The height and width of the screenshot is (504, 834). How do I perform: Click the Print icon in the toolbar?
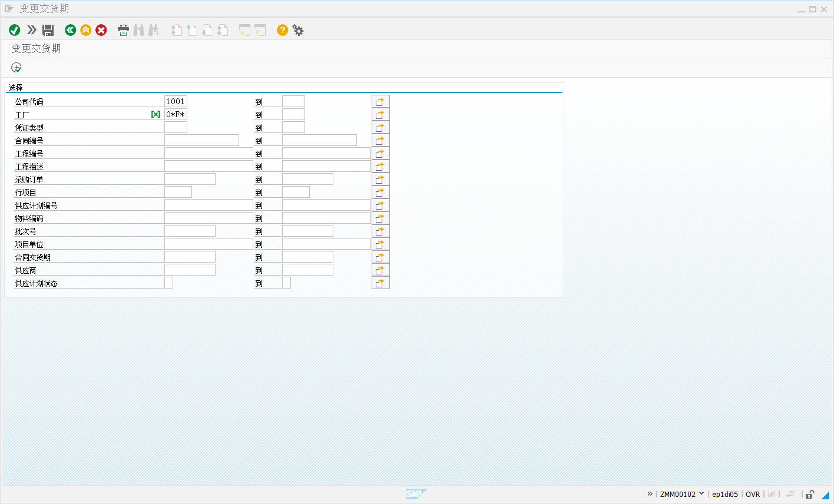123,30
